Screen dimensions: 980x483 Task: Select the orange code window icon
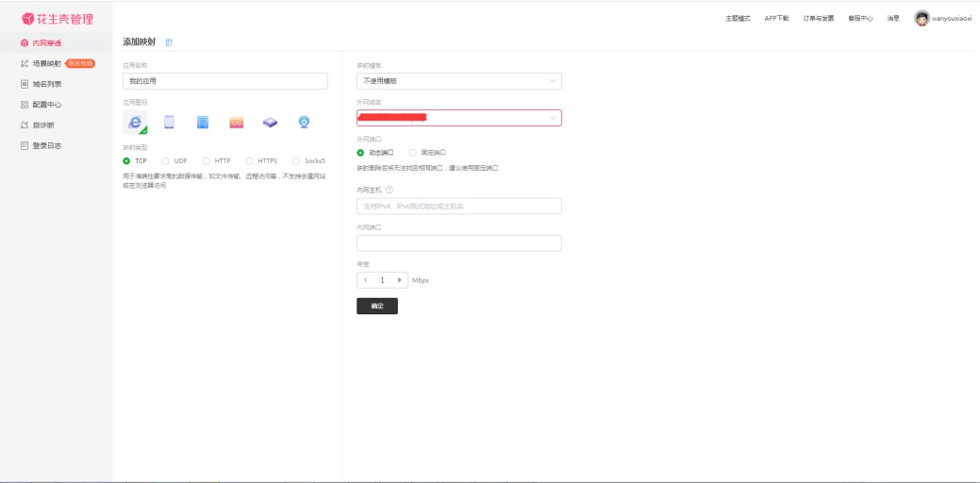(x=237, y=122)
